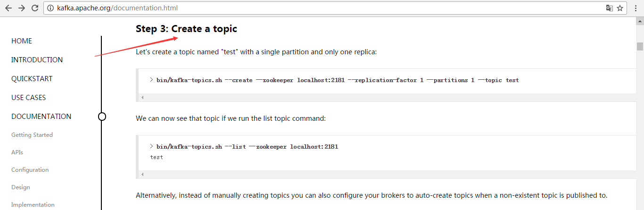The image size is (644, 210).
Task: Open the Design sub-link
Action: pos(21,187)
